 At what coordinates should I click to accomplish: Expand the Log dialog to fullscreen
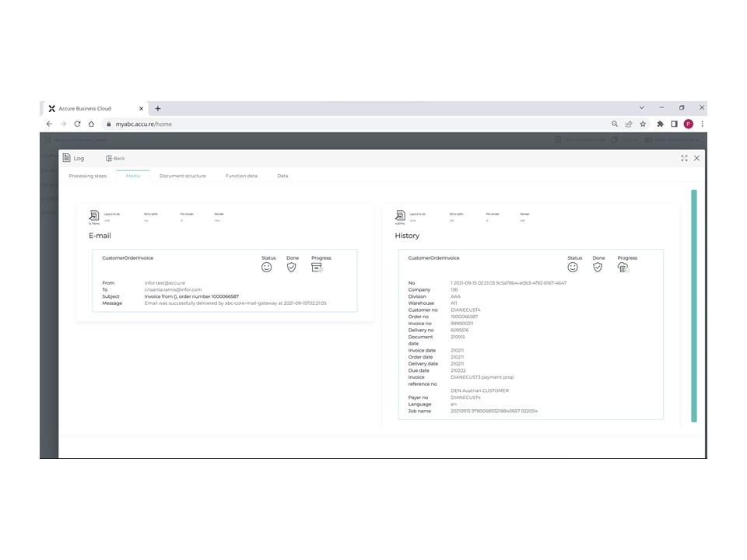(684, 158)
